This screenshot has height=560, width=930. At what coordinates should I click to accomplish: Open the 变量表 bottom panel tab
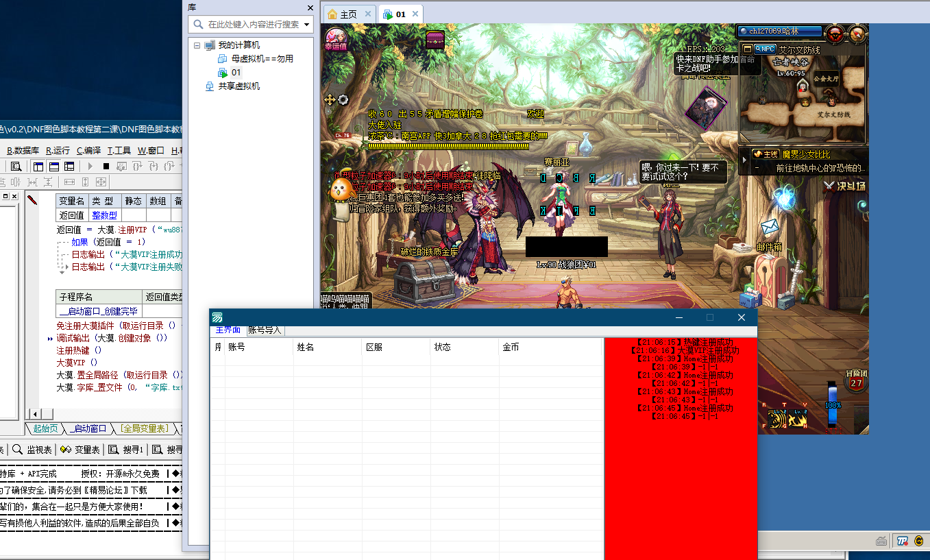(x=81, y=450)
